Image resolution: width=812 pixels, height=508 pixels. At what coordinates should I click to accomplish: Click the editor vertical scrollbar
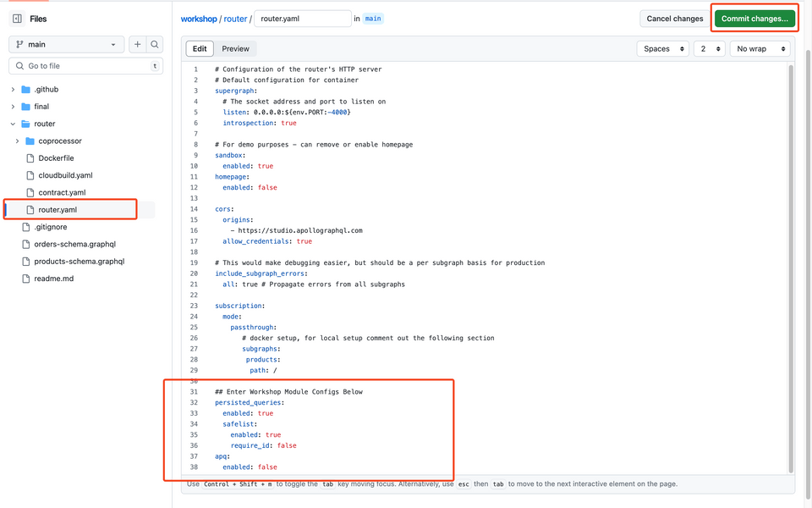tap(790, 268)
